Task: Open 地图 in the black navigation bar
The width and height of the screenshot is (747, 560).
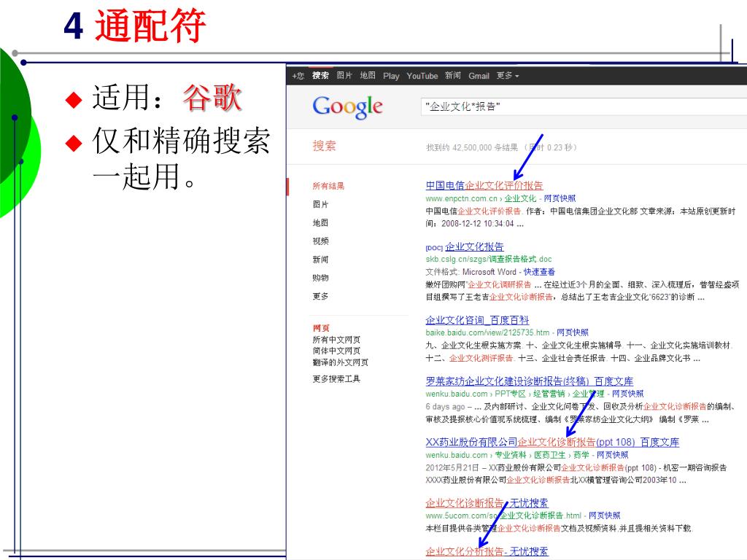Action: [x=368, y=75]
